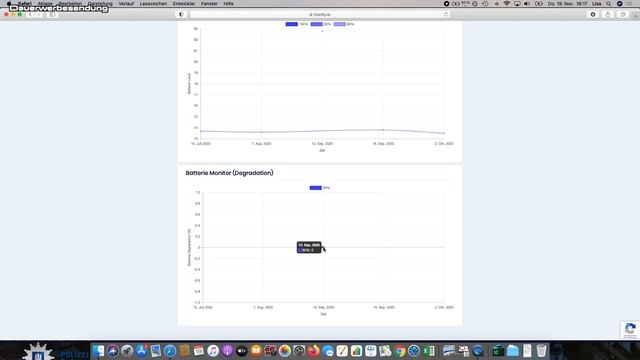Open the Darstellung menu

coord(100,4)
